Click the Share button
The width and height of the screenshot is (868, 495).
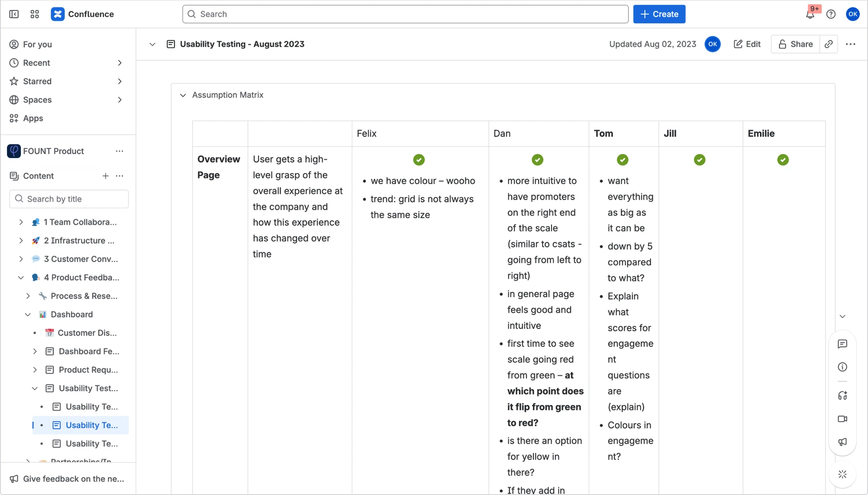coord(796,44)
